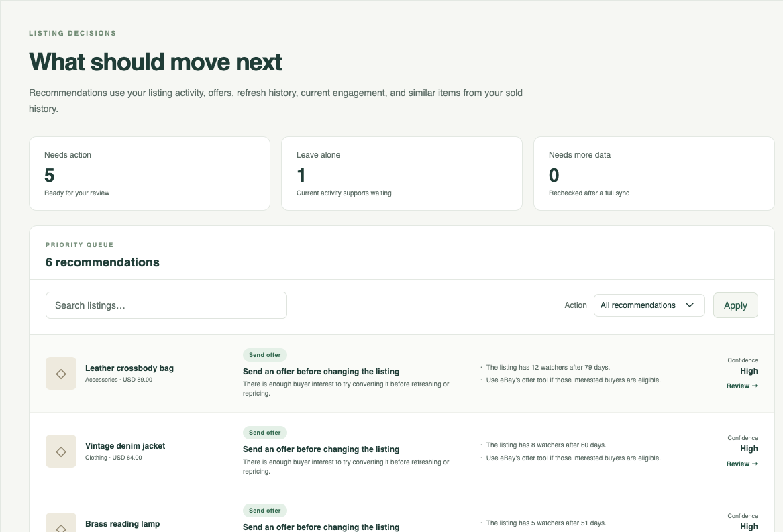
Task: Click the 'Ready for your review' caption
Action: point(77,193)
